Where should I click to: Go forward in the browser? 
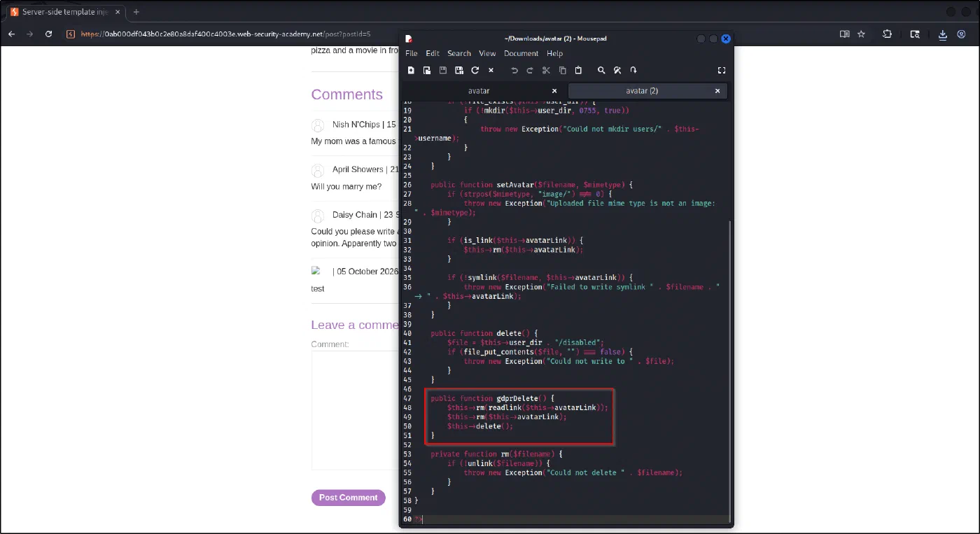29,34
